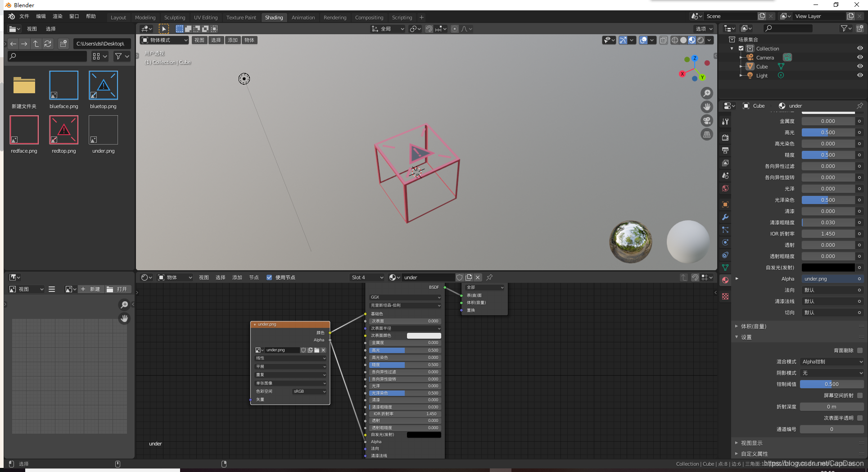868x472 pixels.
Task: Open the World properties tab
Action: (725, 188)
